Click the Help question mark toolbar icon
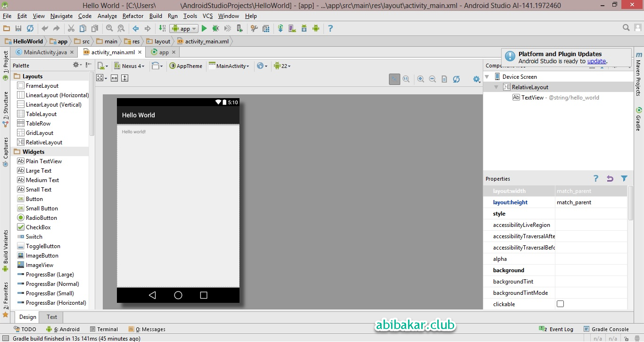 [330, 29]
